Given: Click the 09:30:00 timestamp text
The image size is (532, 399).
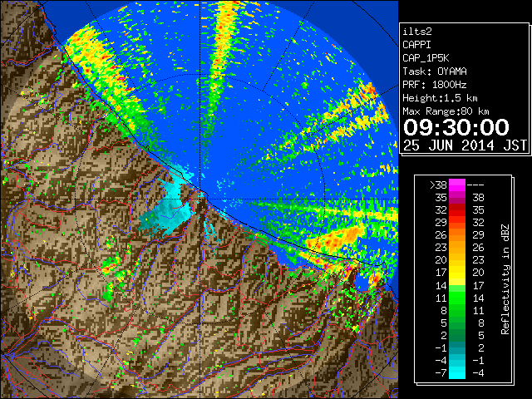Looking at the screenshot, I should (x=456, y=127).
